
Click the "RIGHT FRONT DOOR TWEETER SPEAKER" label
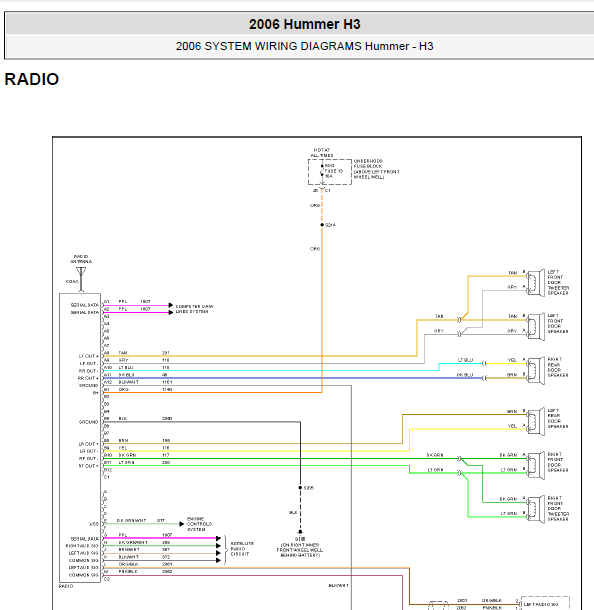[558, 508]
